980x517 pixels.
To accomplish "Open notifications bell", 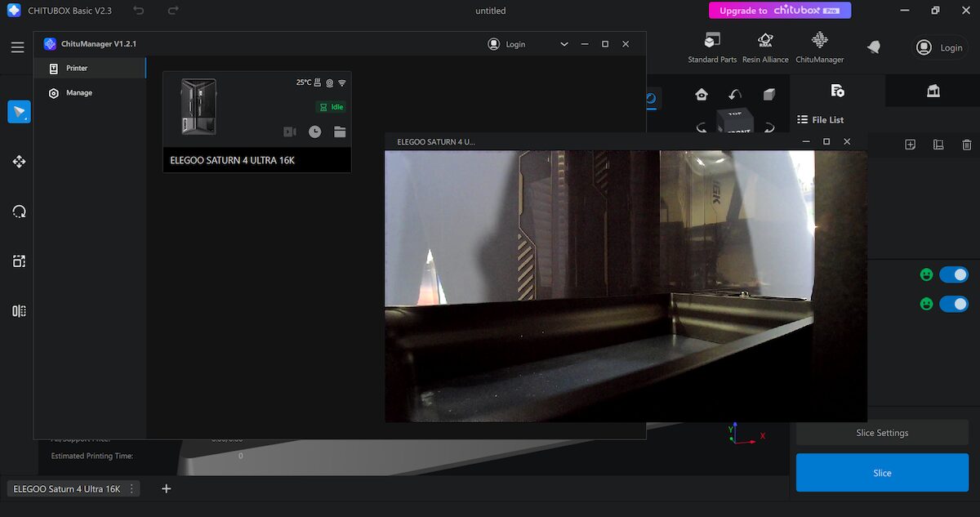I will pos(874,47).
